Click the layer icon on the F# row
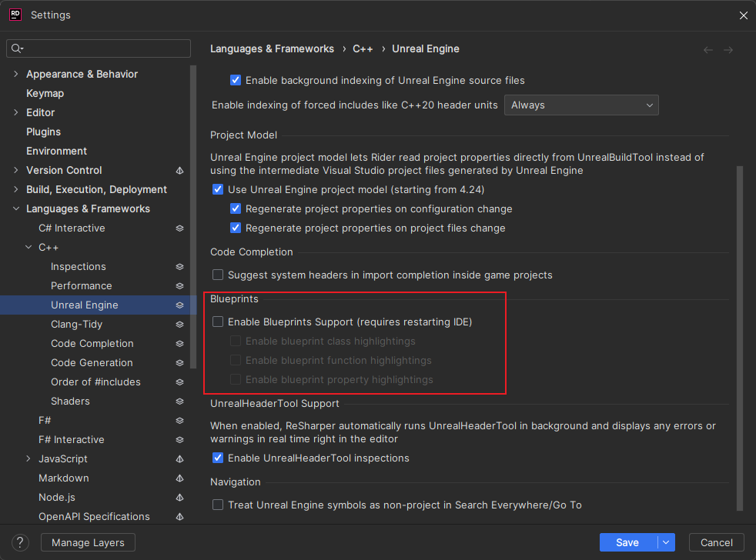The image size is (756, 560). [x=180, y=421]
